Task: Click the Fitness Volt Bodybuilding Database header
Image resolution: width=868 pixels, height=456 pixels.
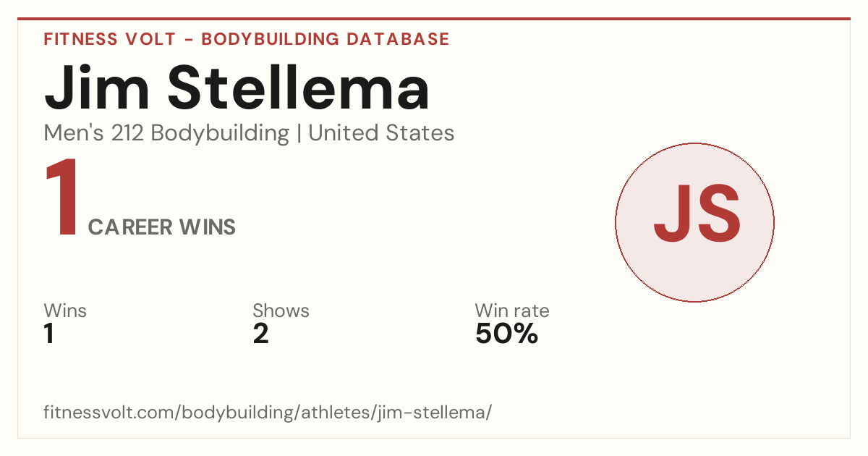Action: [x=247, y=39]
